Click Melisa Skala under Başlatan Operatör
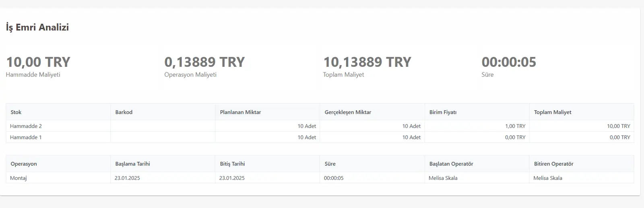Screen dimensions: 644x208 (x=443, y=178)
